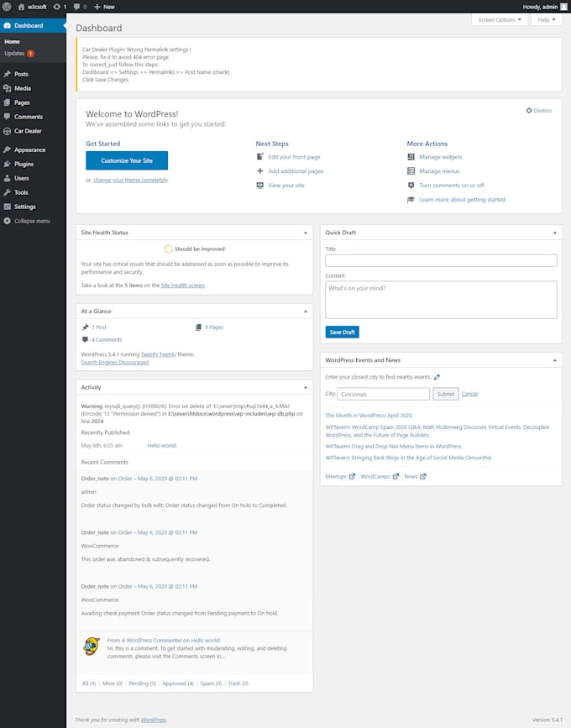Click the View your site monitor icon
This screenshot has height=728, width=571.
[x=260, y=186]
